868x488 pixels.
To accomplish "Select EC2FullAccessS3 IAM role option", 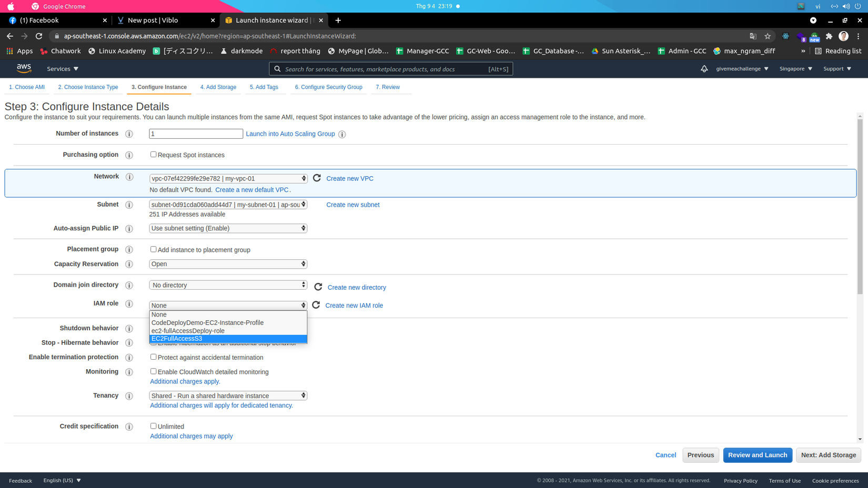I will click(228, 339).
